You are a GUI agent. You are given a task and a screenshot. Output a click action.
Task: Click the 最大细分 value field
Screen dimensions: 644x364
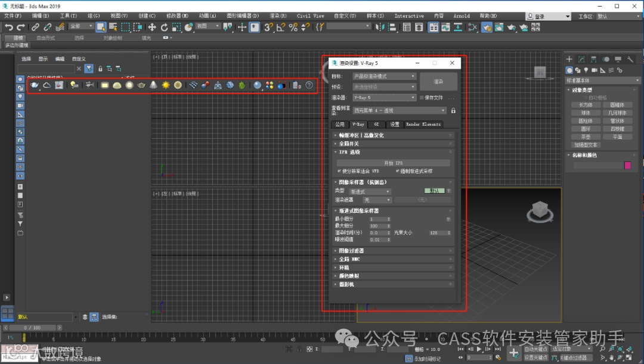point(377,226)
